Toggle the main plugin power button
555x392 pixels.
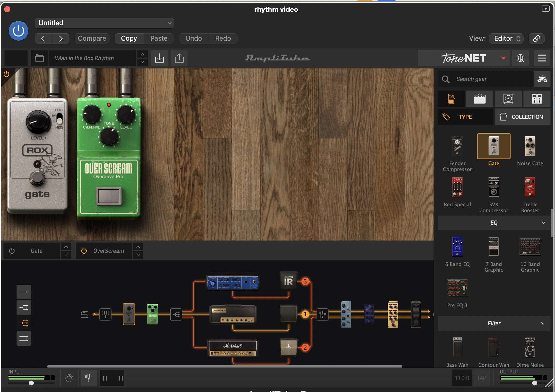[19, 31]
